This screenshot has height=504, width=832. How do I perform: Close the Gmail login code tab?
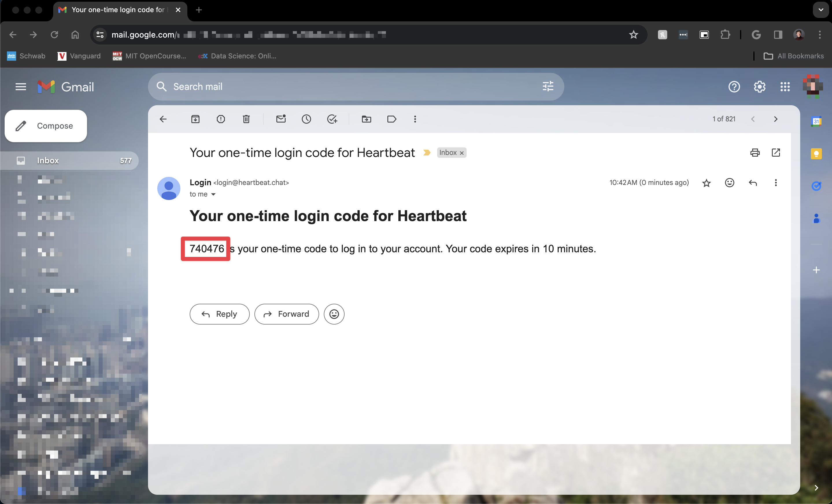tap(178, 10)
